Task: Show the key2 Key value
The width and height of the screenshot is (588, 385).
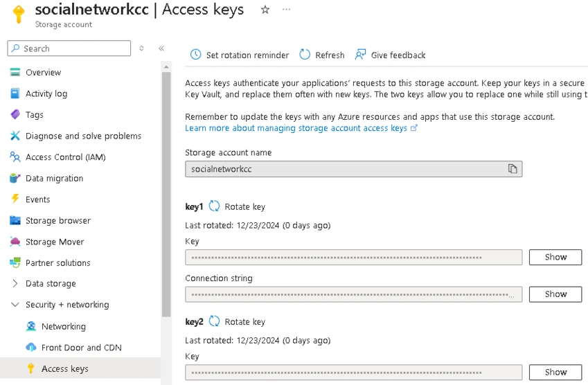Action: (555, 372)
